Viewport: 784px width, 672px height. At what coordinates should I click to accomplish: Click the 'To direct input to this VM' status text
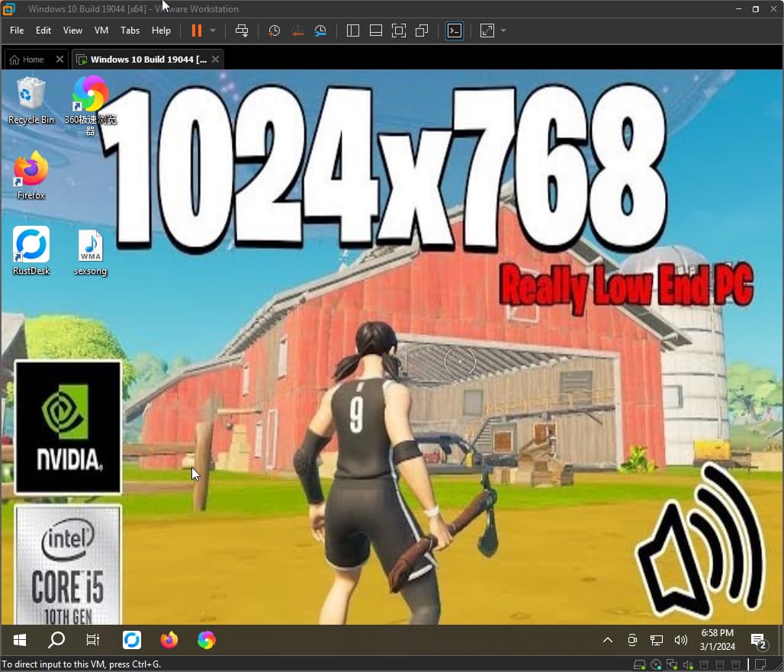81,664
